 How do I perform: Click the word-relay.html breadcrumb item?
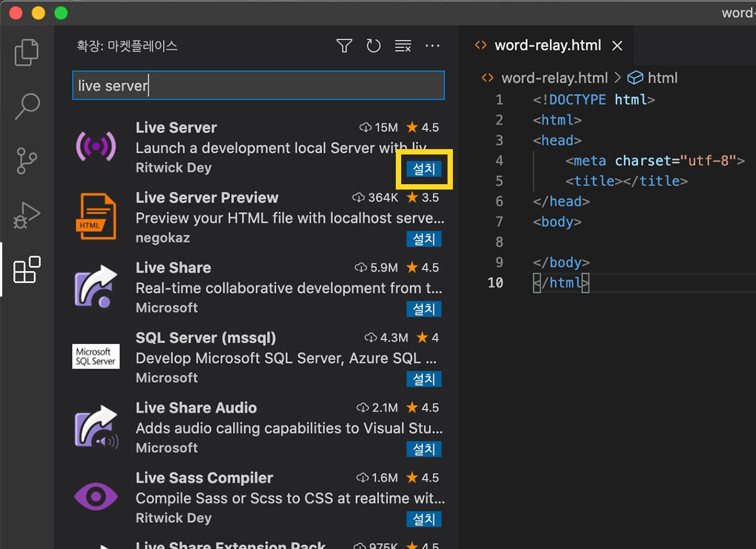click(x=553, y=77)
